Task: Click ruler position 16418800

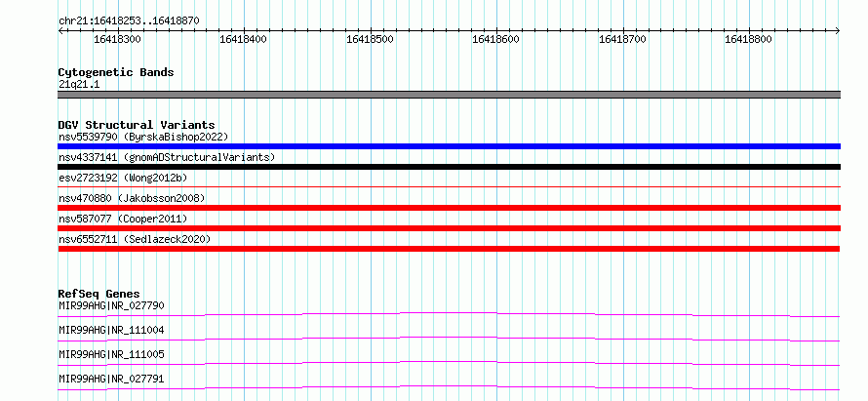Action: coord(748,39)
